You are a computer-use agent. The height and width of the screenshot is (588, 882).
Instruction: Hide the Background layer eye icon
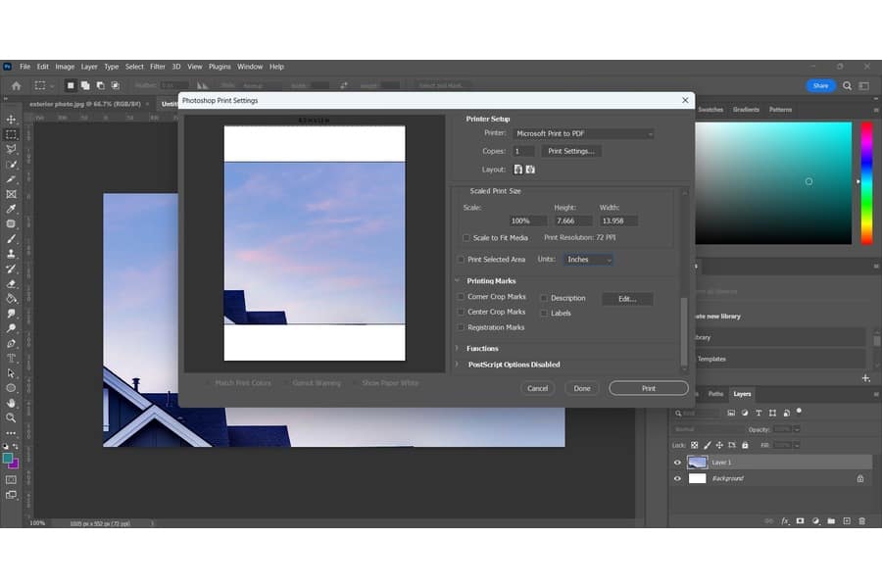[x=677, y=479]
